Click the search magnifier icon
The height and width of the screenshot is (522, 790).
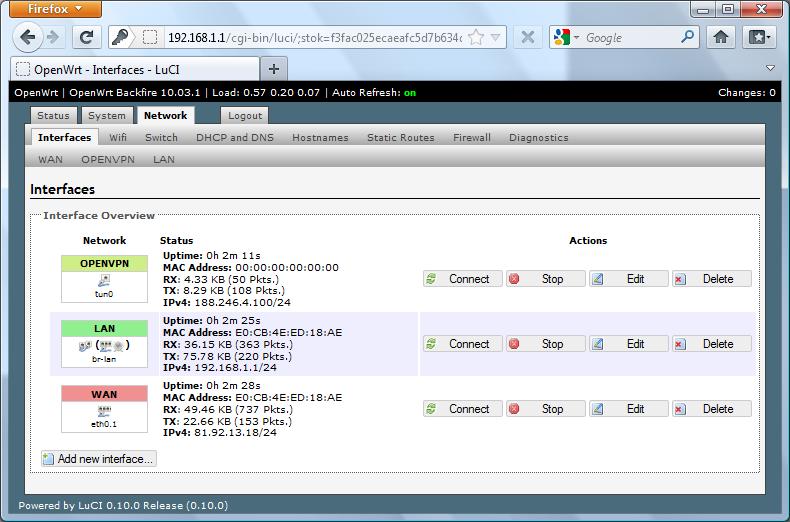[x=687, y=37]
